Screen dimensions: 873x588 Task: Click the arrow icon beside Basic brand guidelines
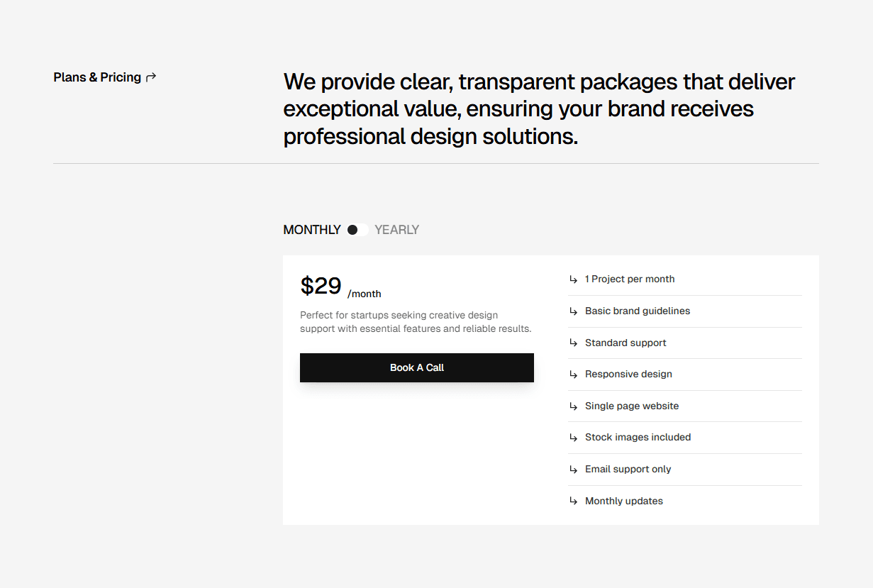[574, 311]
